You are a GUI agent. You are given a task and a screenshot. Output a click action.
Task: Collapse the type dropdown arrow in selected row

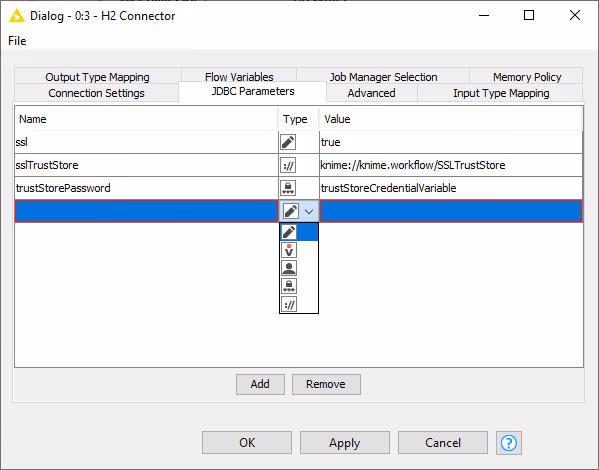tap(309, 211)
